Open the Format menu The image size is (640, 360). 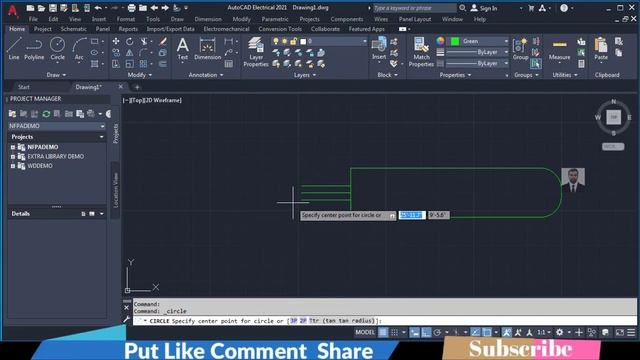pyautogui.click(x=126, y=19)
